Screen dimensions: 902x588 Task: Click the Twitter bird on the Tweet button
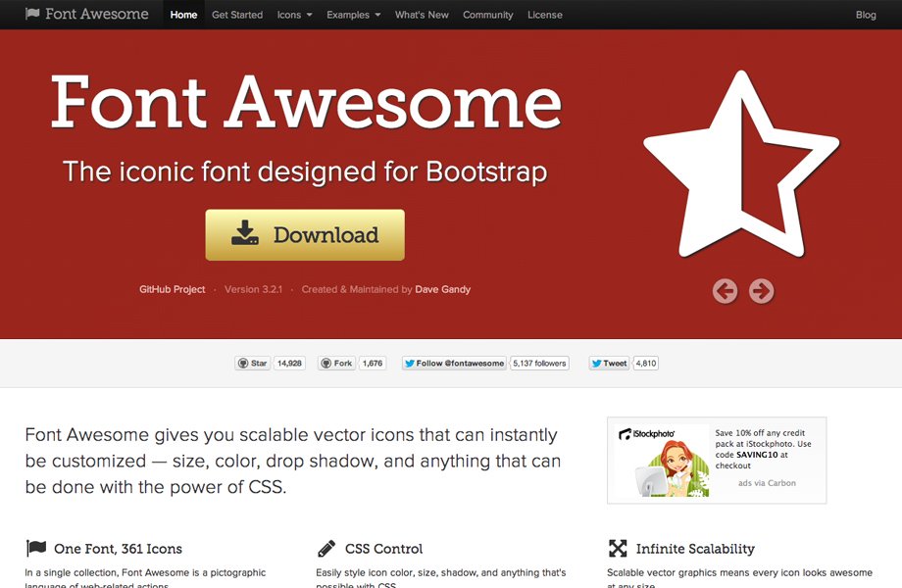click(599, 363)
